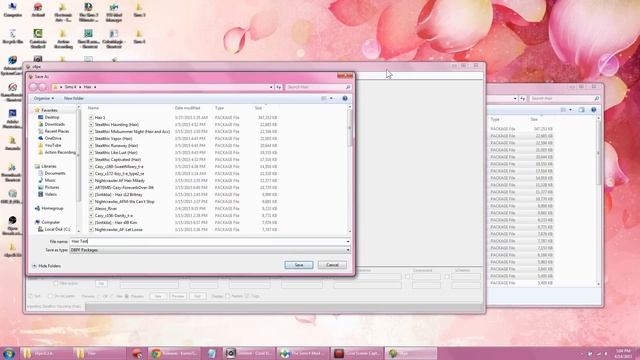Open Downloads from Favorites sidebar

pyautogui.click(x=51, y=124)
